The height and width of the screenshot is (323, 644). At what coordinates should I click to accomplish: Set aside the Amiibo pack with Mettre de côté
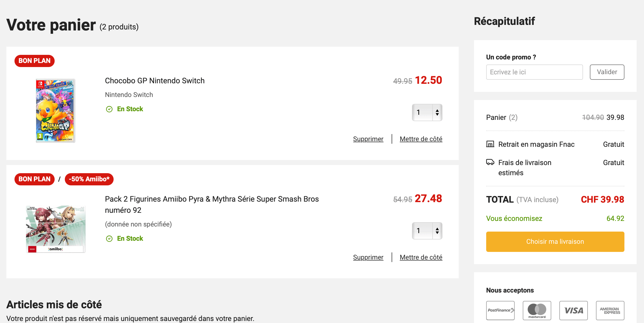(421, 257)
